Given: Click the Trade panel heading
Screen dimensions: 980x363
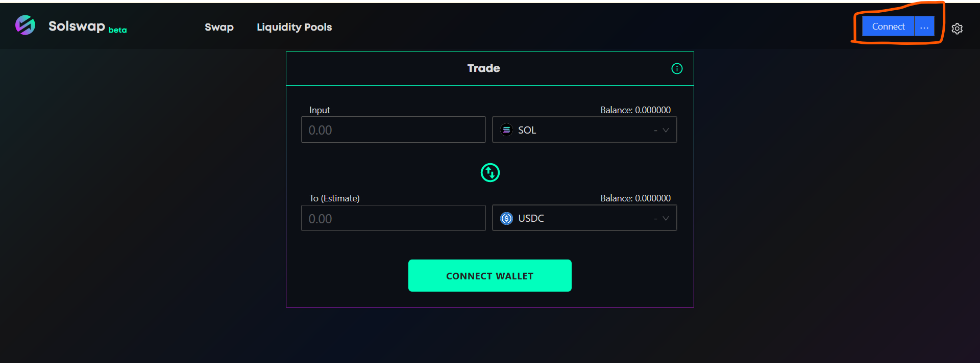Looking at the screenshot, I should [x=483, y=68].
